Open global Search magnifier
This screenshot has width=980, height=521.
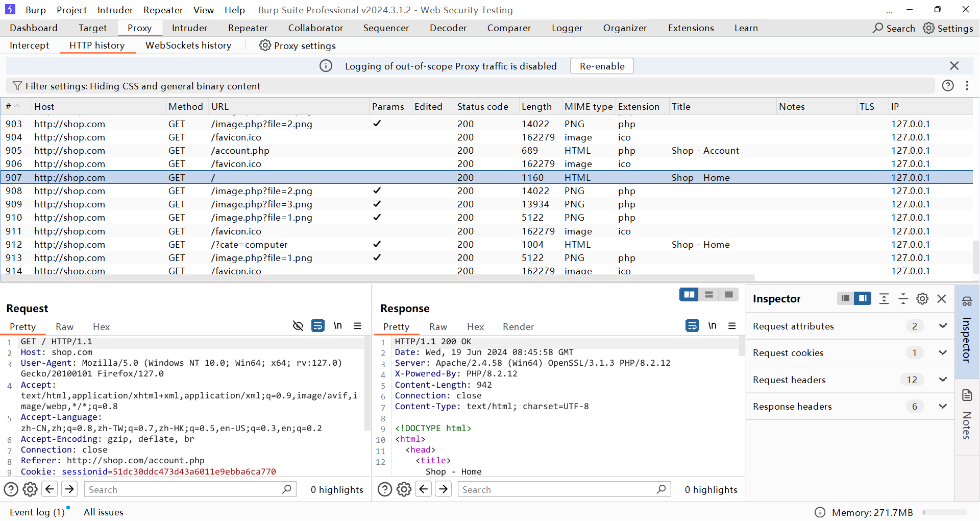(877, 28)
